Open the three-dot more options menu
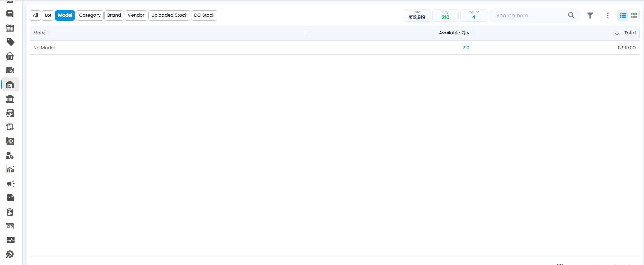 [x=608, y=15]
